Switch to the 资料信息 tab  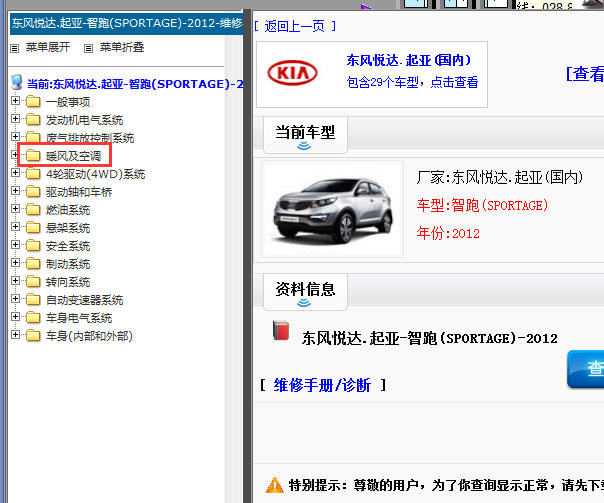(x=305, y=292)
